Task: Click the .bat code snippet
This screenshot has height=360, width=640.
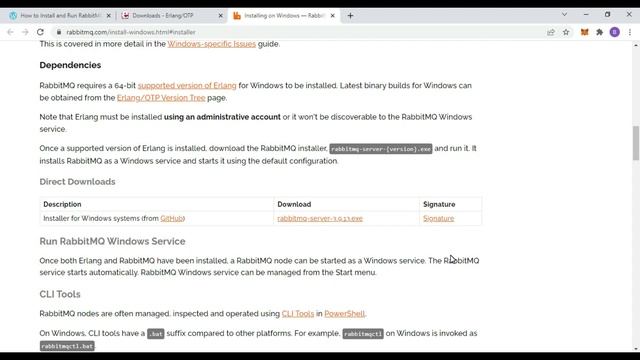Action: coord(155,333)
